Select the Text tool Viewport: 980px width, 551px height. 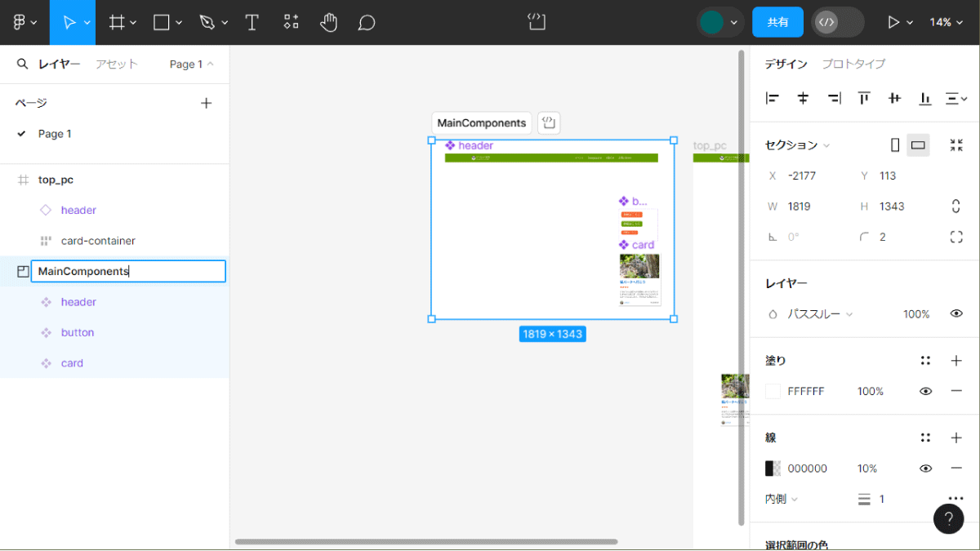coord(252,22)
